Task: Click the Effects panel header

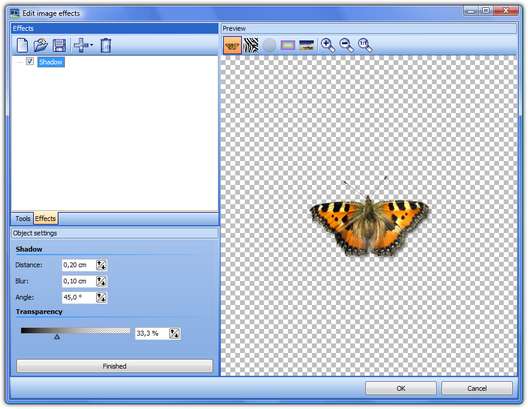Action: (x=114, y=28)
